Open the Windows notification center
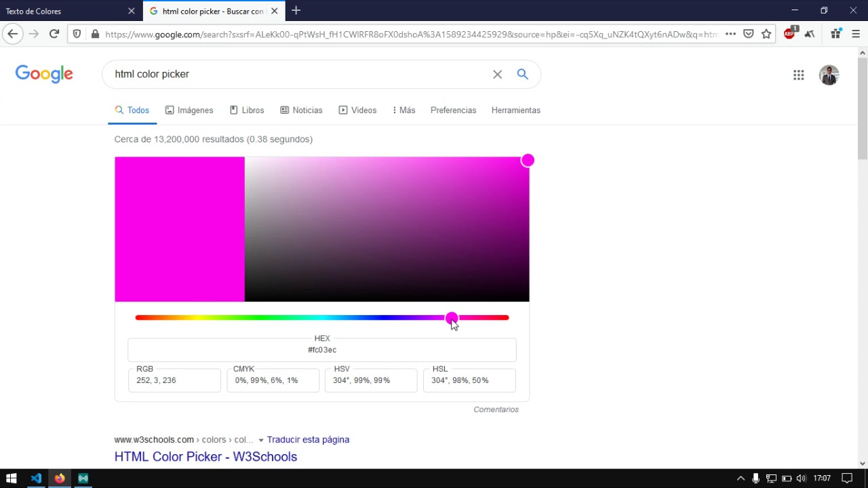Screen dimensions: 868x488 [846, 479]
